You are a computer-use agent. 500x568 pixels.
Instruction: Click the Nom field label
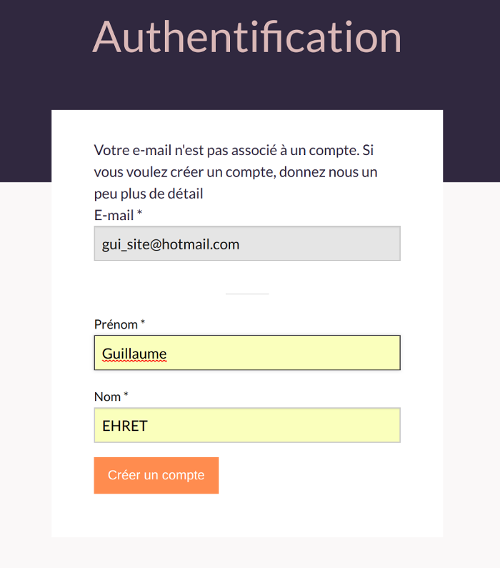click(x=107, y=397)
